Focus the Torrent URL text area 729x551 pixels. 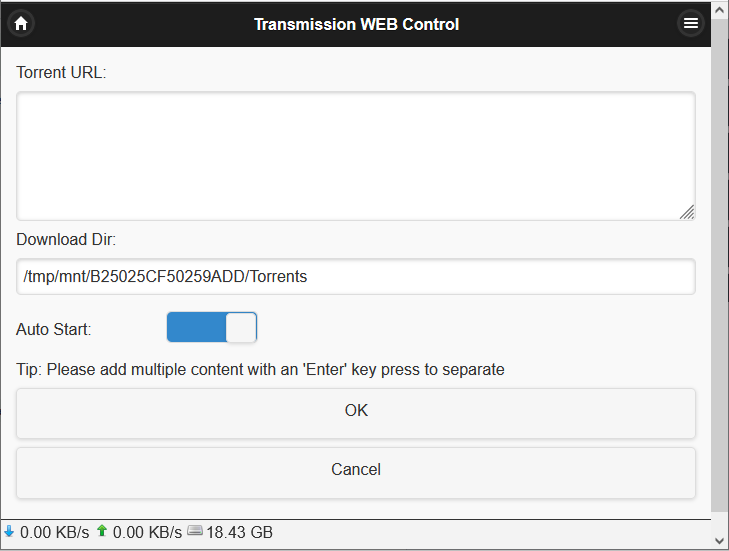[x=355, y=156]
